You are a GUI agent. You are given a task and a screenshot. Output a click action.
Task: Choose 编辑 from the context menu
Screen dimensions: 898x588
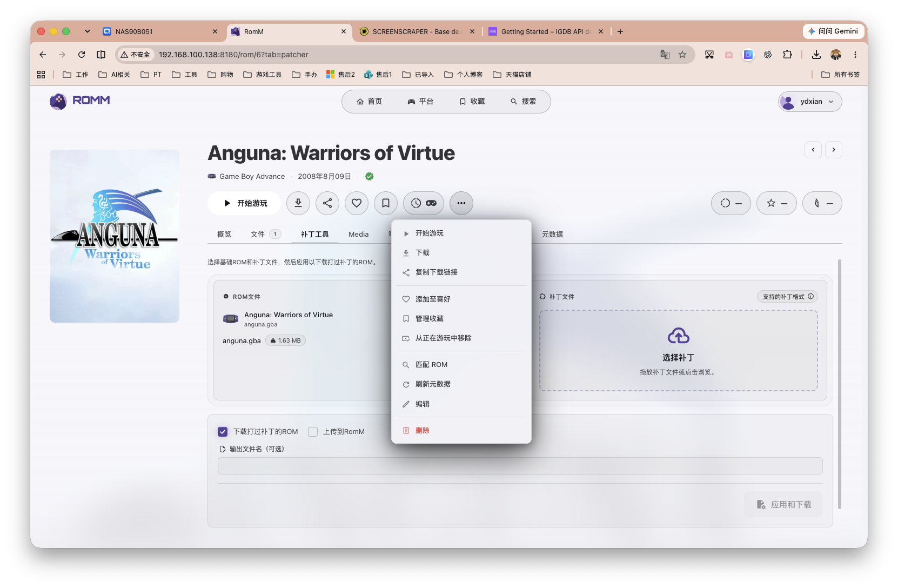pos(461,404)
